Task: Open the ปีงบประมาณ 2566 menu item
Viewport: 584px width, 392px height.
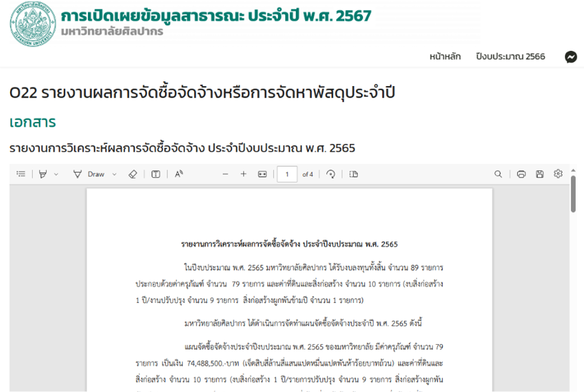Action: tap(510, 57)
